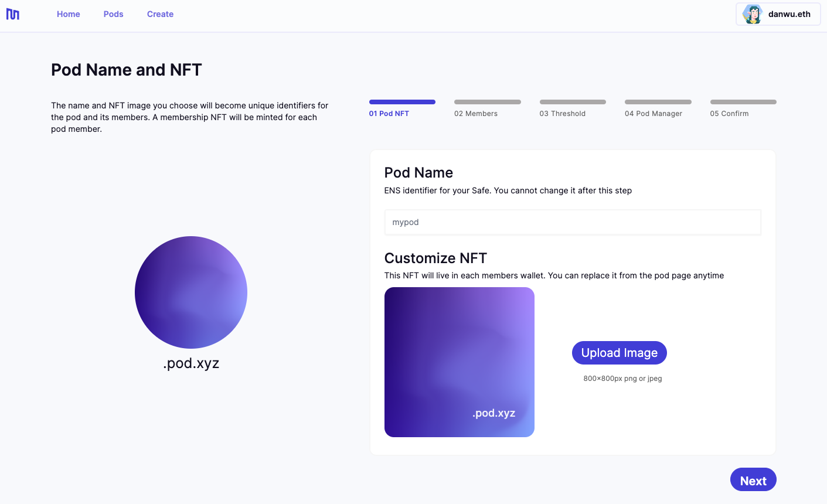Jump to the 03 Threshold step
The height and width of the screenshot is (504, 827).
[x=563, y=114]
